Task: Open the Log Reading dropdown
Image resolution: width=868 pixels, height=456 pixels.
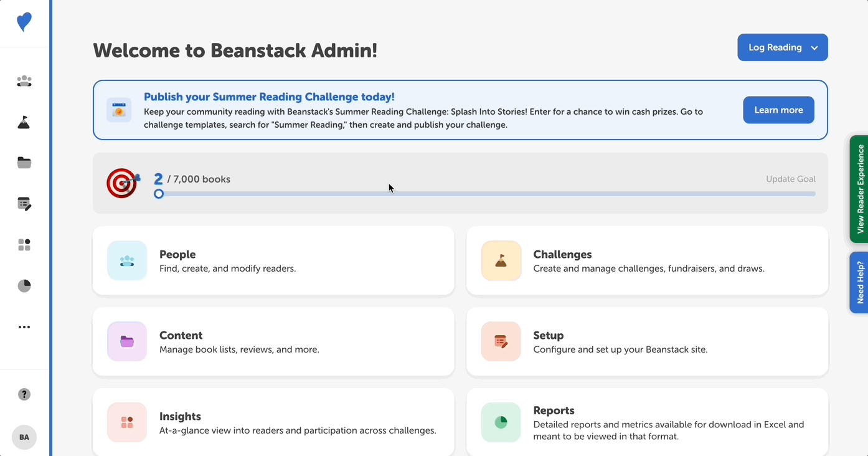Action: click(783, 47)
